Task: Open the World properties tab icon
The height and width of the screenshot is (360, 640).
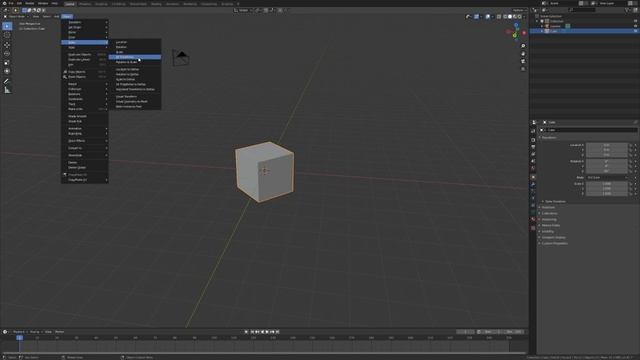Action: (x=533, y=168)
